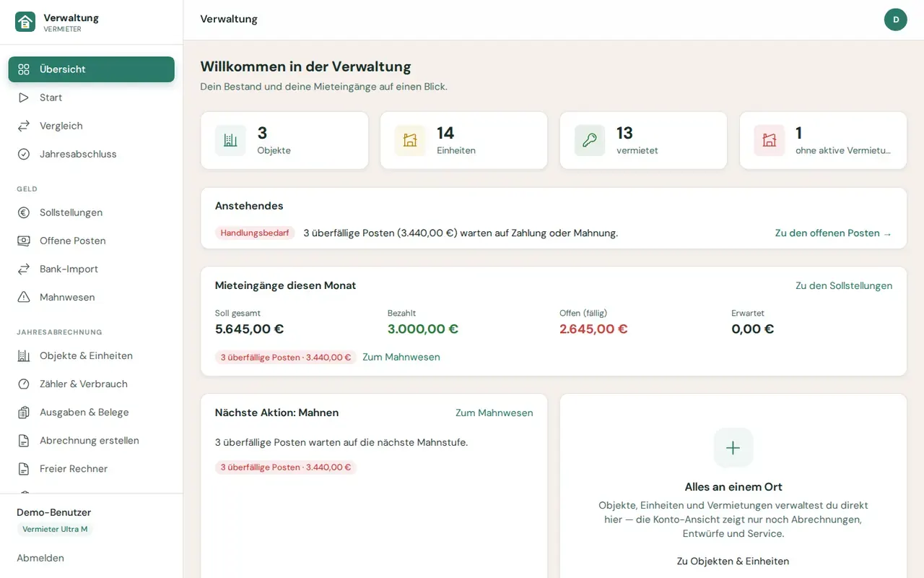Click the Erwartet amount 0,00 €
The width and height of the screenshot is (924, 578).
click(753, 329)
